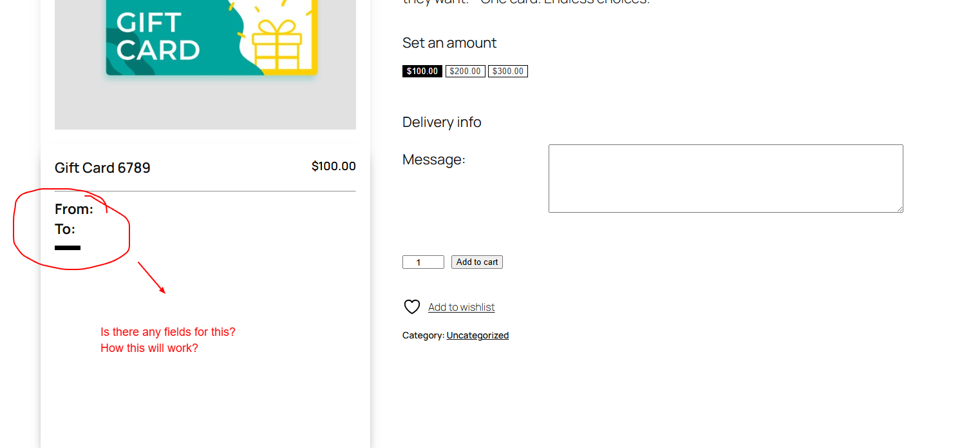Click the From: label in preview

74,209
